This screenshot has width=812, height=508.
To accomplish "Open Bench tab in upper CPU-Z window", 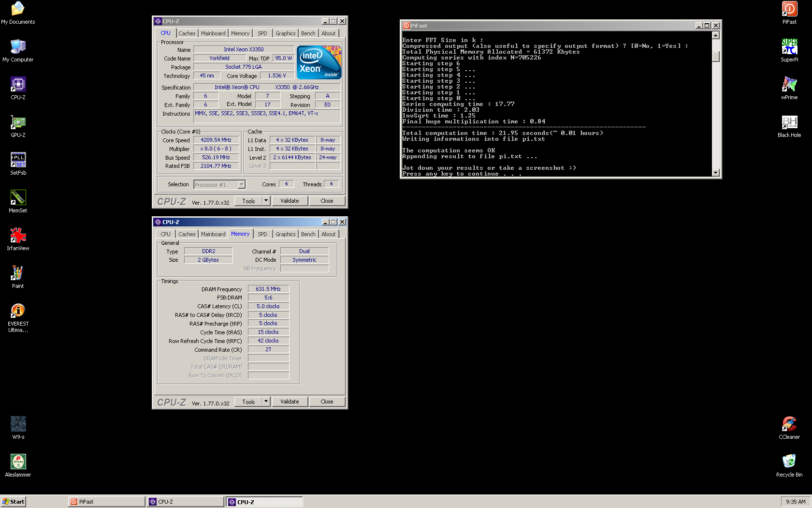I will pyautogui.click(x=308, y=33).
